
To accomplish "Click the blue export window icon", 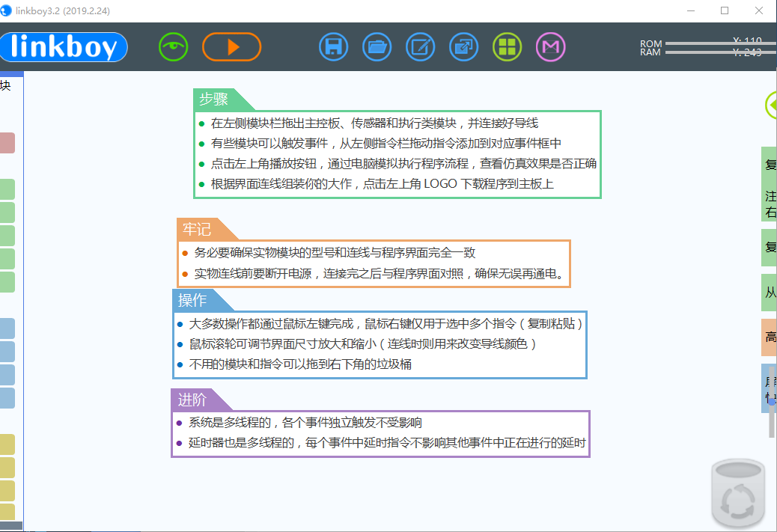I will [x=464, y=47].
